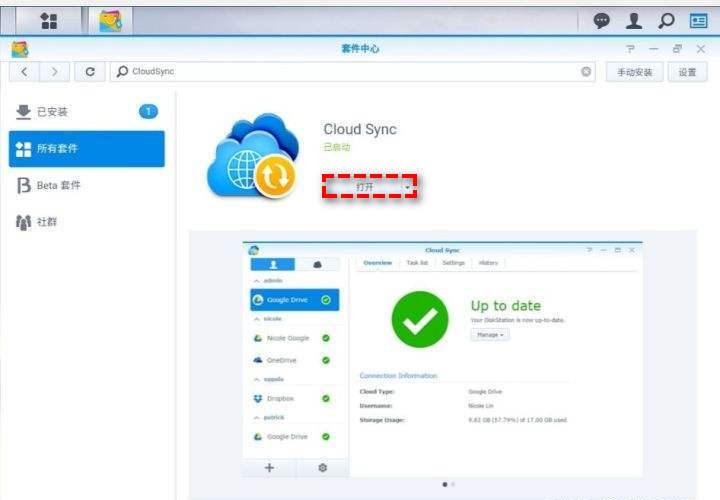This screenshot has height=500, width=720.
Task: Click the Cloud Sync package icon
Action: [x=253, y=155]
